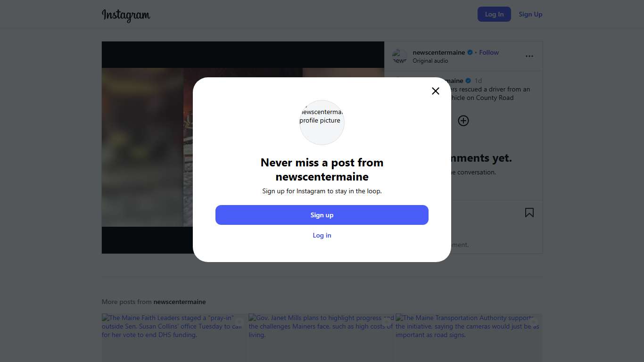Click the Log In button in header

tap(494, 14)
